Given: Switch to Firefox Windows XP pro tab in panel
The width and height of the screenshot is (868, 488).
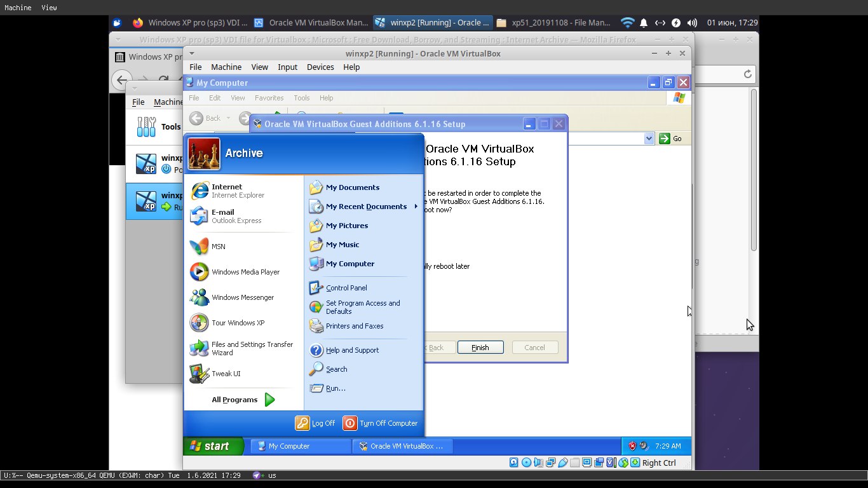Looking at the screenshot, I should 189,23.
